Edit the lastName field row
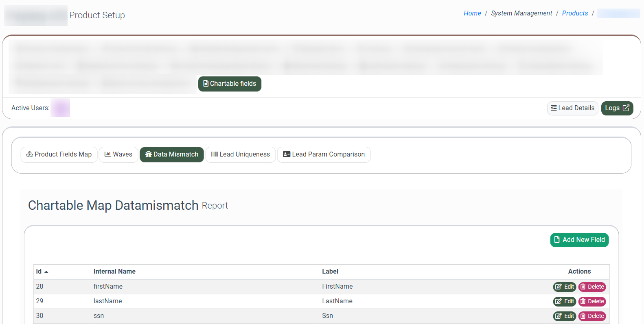Image resolution: width=644 pixels, height=324 pixels. tap(565, 302)
